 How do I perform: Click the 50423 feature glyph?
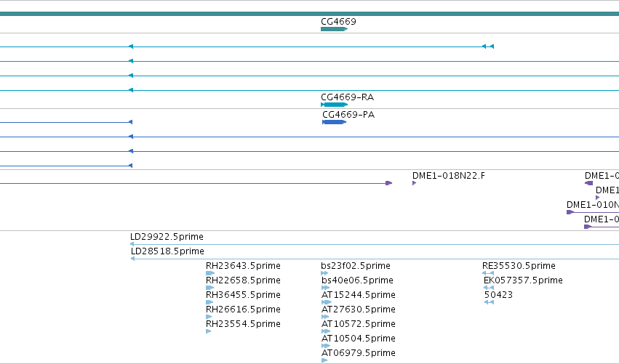[489, 302]
